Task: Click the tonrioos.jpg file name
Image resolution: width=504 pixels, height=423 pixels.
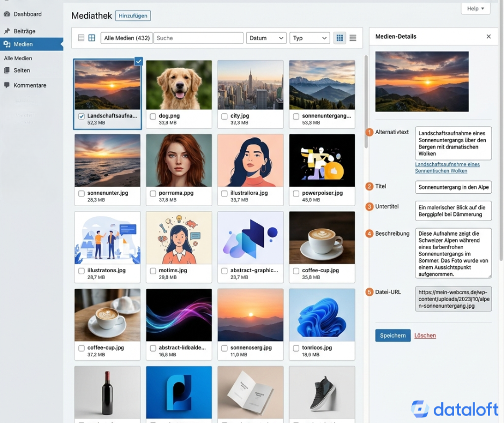Action: point(317,348)
